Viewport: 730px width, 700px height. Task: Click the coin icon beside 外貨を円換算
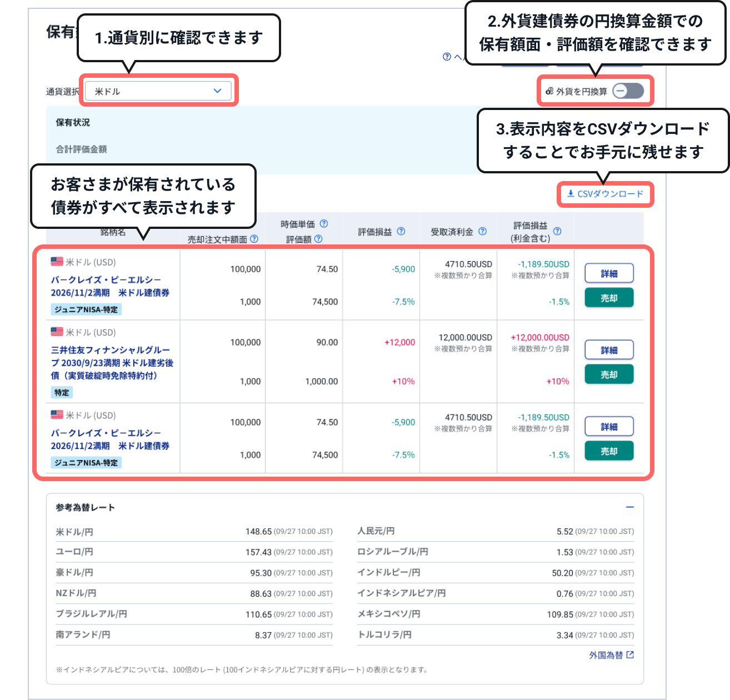(549, 91)
